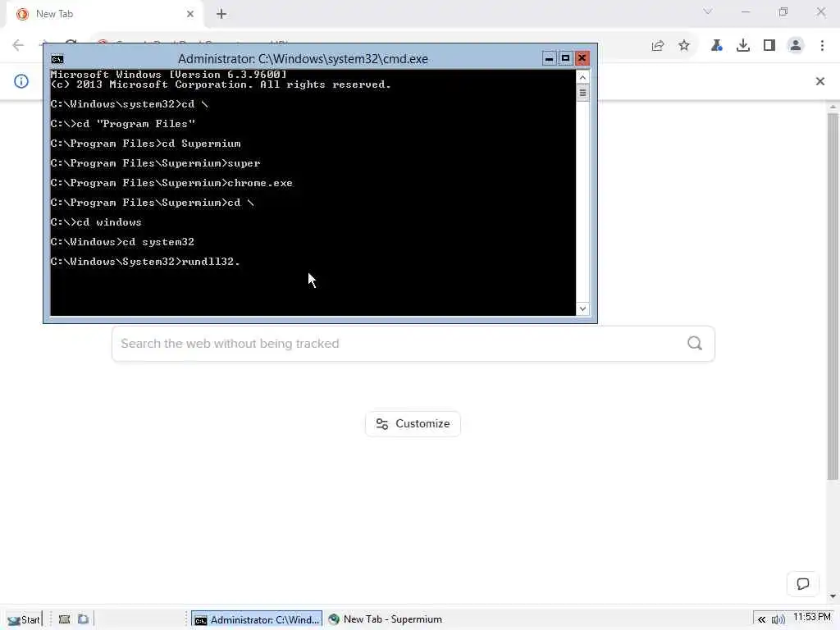Focus the 'Search the web without being tracked' field
Viewport: 840px width, 630px height.
click(413, 344)
